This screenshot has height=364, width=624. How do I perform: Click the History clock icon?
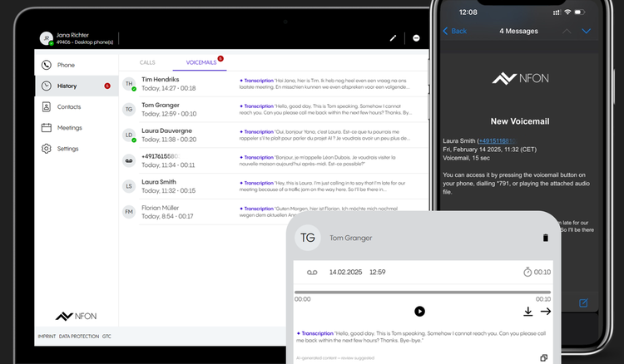47,86
